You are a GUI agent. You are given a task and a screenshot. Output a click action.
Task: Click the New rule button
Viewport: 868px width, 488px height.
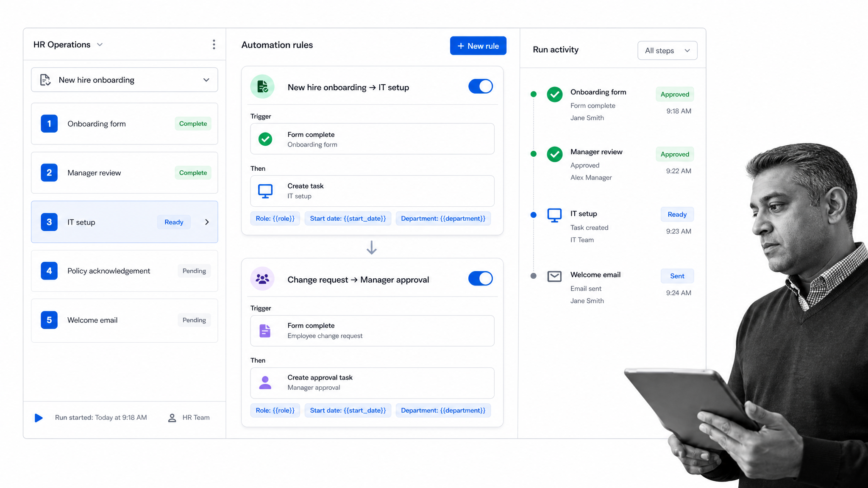478,46
